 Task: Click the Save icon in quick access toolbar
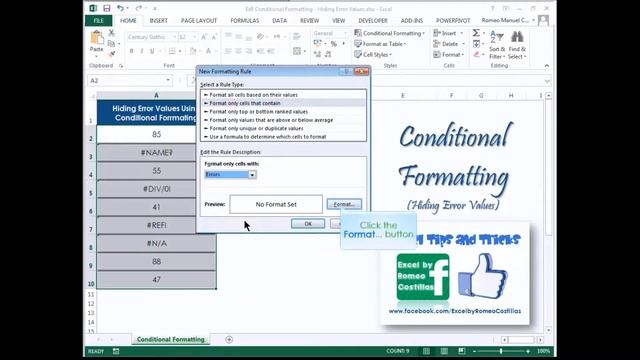(x=107, y=8)
